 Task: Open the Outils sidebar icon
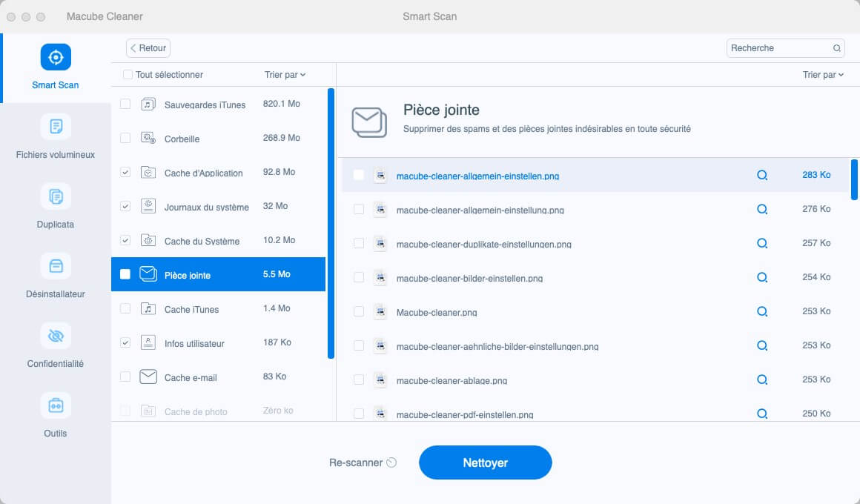(x=56, y=405)
